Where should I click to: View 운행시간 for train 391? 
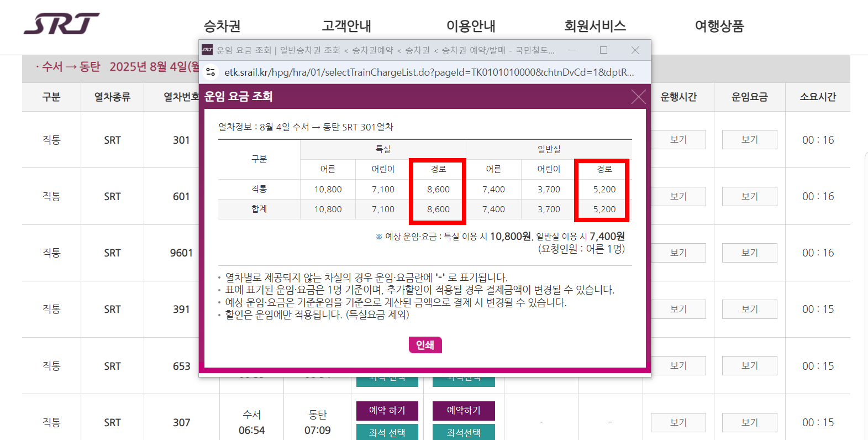pyautogui.click(x=678, y=309)
